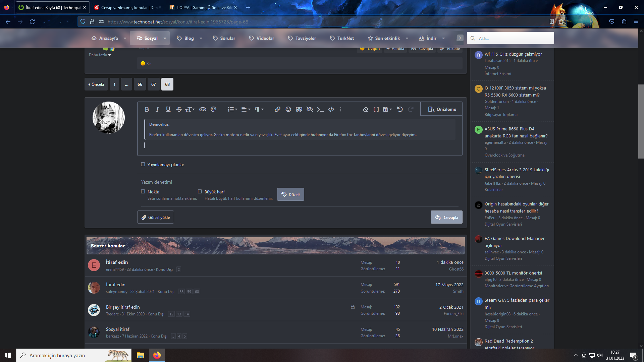This screenshot has width=644, height=362.
Task: Toggle bold formatting in editor
Action: pyautogui.click(x=147, y=109)
